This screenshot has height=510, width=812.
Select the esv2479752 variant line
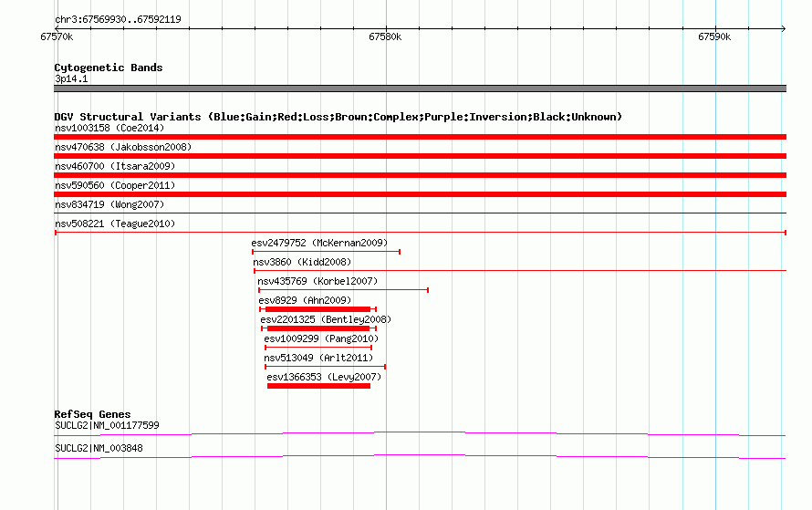[x=327, y=252]
